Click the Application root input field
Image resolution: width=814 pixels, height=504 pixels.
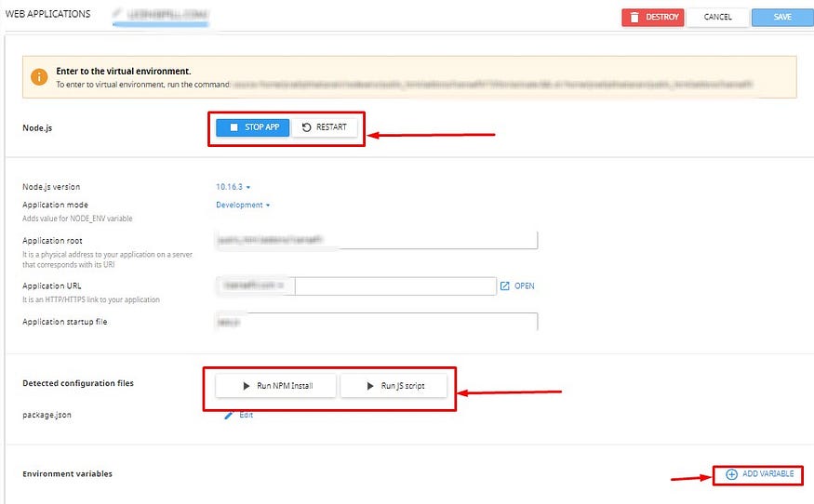point(376,241)
